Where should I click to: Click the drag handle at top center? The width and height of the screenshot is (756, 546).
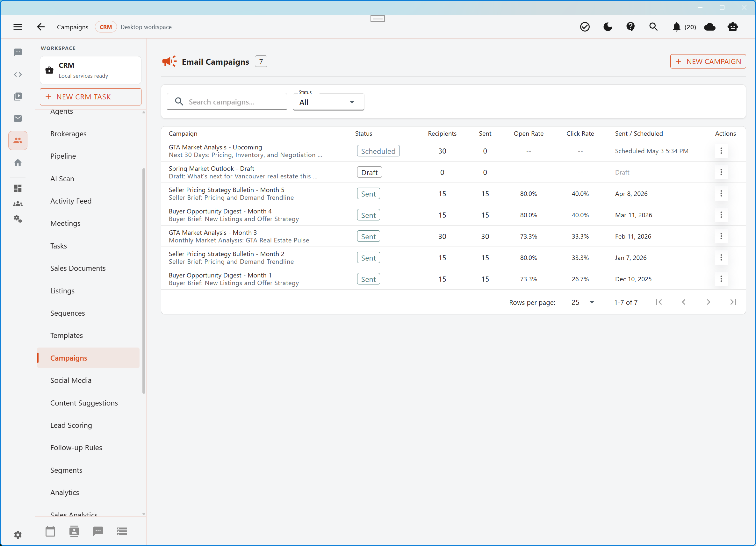coord(377,19)
